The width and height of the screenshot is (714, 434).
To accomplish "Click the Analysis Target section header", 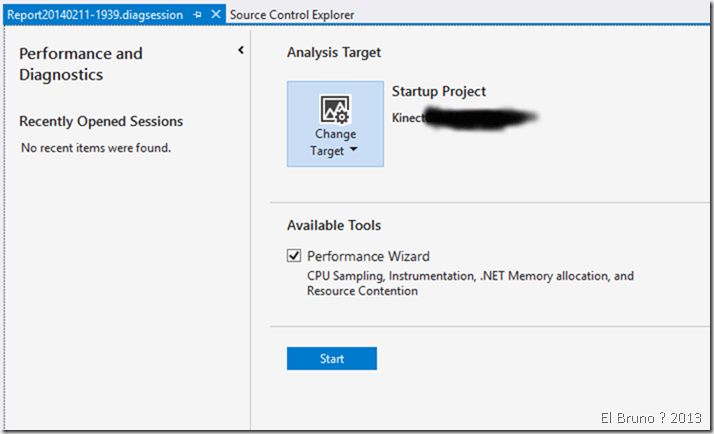I will point(333,52).
